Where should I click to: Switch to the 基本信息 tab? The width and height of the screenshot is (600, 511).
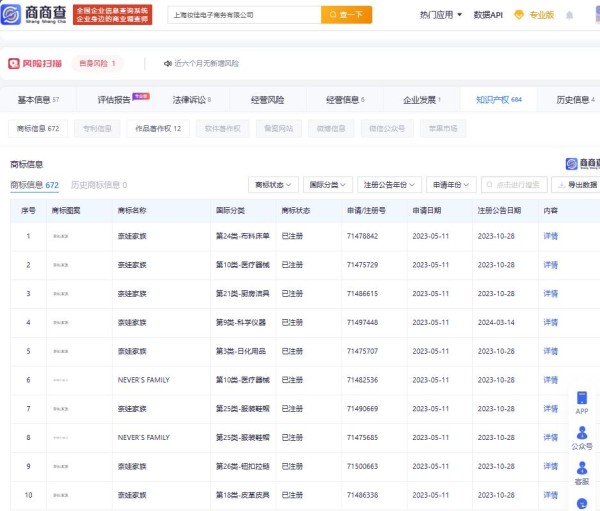tap(39, 100)
